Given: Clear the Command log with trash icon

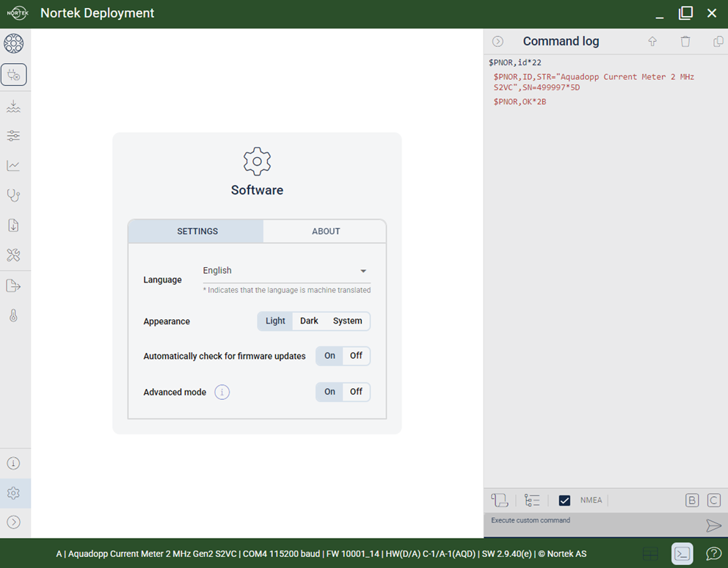Looking at the screenshot, I should point(685,41).
